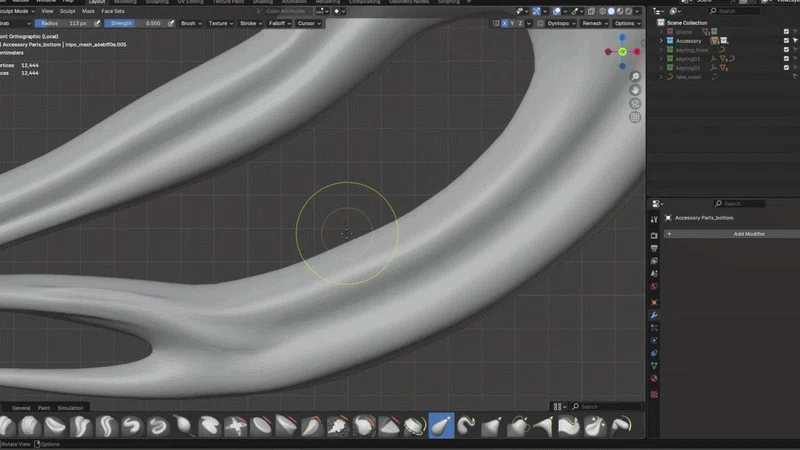The image size is (800, 450).
Task: Open the Sculpt menu
Action: 67,11
